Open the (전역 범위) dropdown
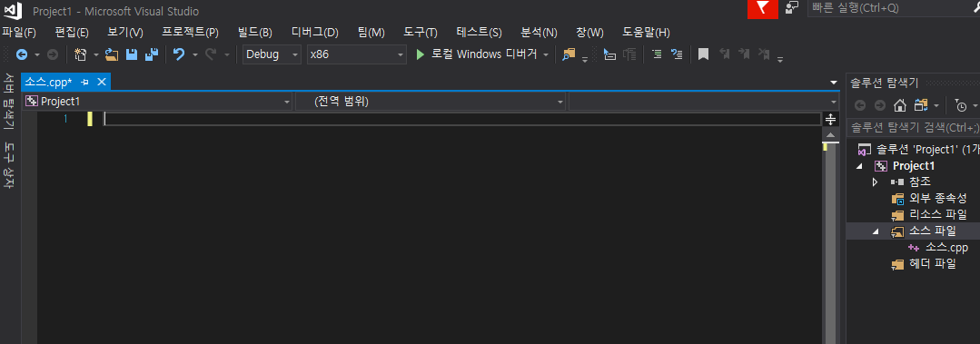Screen dimensions: 980x344 (430, 101)
